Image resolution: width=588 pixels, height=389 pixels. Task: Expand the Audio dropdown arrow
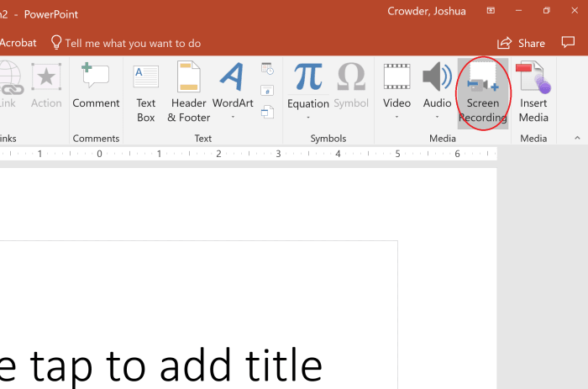click(437, 117)
